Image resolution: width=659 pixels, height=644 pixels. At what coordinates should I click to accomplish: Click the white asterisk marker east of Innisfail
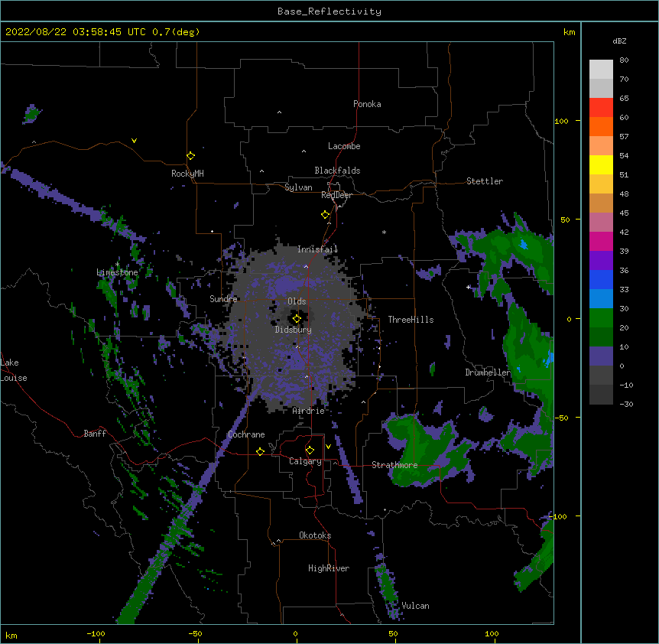384,232
